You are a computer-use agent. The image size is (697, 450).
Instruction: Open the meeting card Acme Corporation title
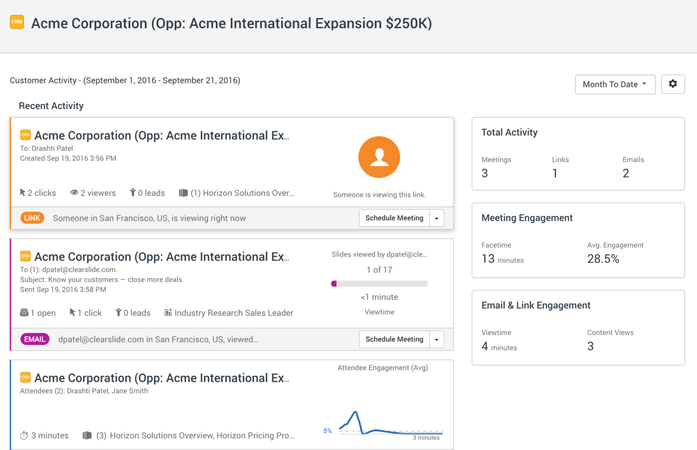coord(161,378)
